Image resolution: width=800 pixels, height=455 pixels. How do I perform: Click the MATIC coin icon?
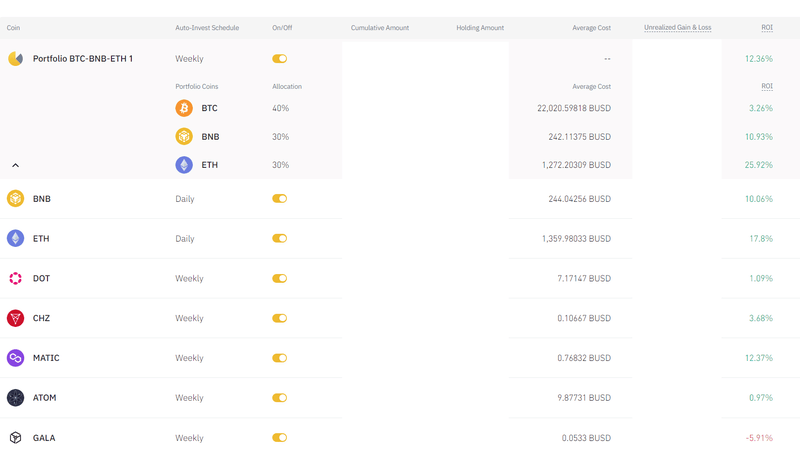click(x=15, y=358)
